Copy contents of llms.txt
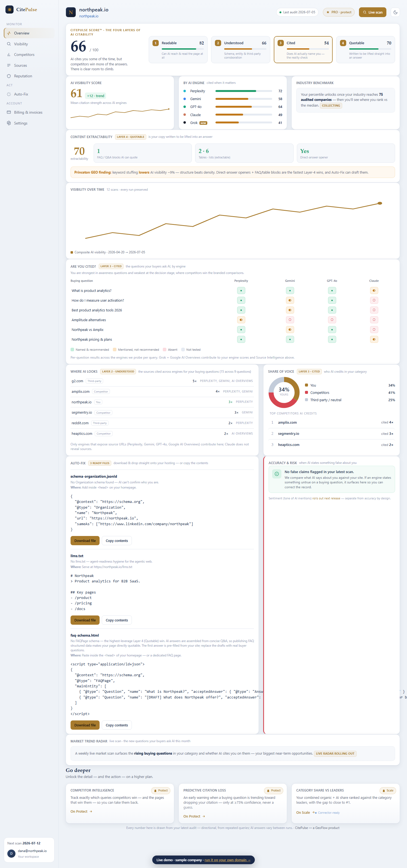Image resolution: width=407 pixels, height=868 pixels. pyautogui.click(x=117, y=620)
